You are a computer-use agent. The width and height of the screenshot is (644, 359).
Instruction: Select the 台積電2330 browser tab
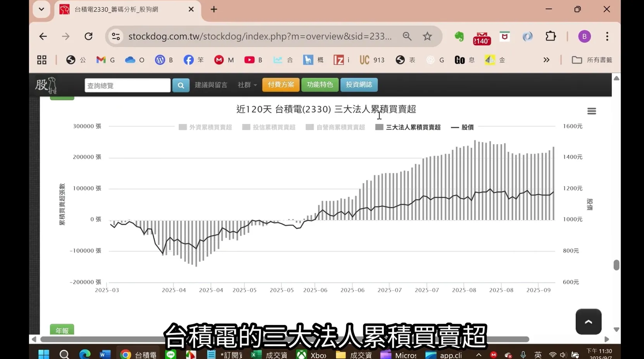pyautogui.click(x=116, y=9)
